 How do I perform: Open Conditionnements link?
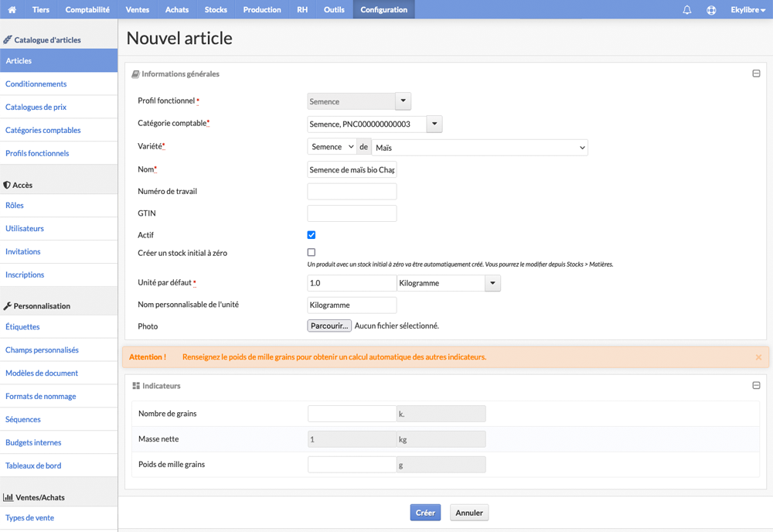[x=59, y=84]
